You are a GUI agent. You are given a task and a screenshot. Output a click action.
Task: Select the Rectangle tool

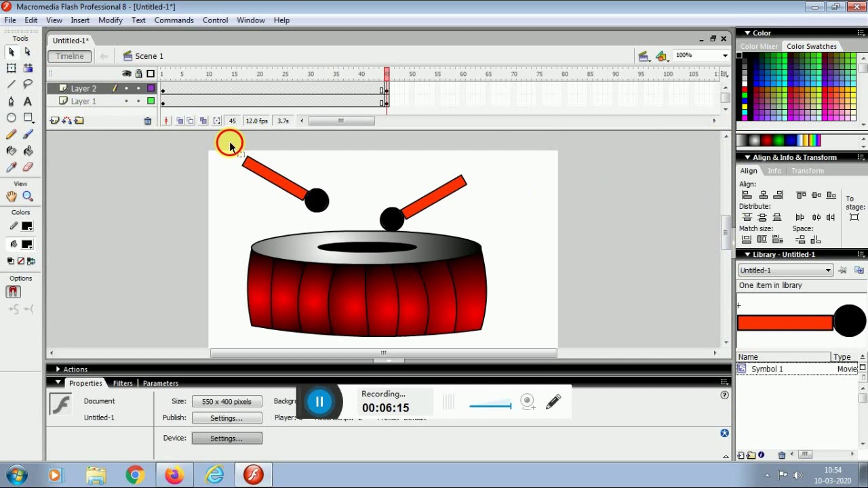coord(28,118)
